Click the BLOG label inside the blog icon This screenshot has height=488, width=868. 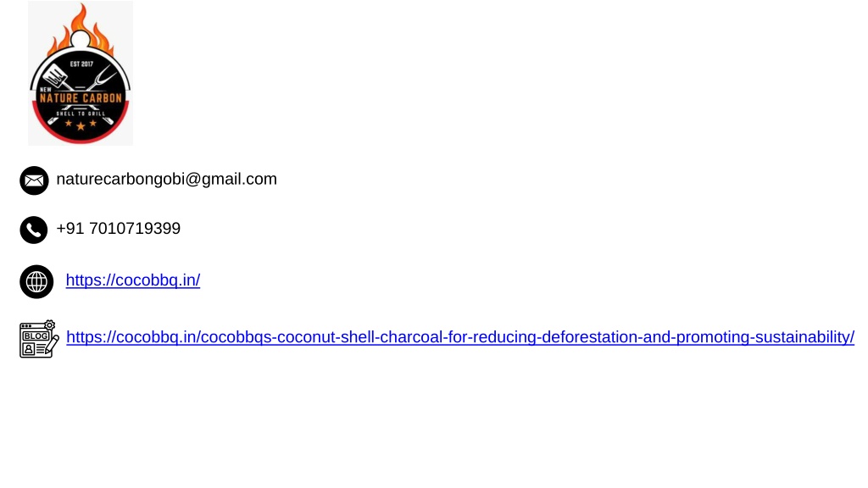(34, 336)
